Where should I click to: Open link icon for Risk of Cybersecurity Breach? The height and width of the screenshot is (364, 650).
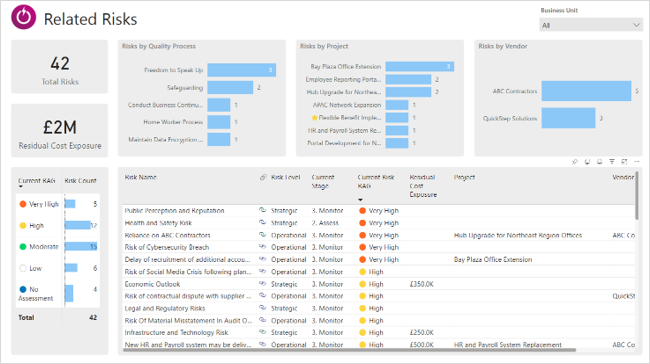262,247
